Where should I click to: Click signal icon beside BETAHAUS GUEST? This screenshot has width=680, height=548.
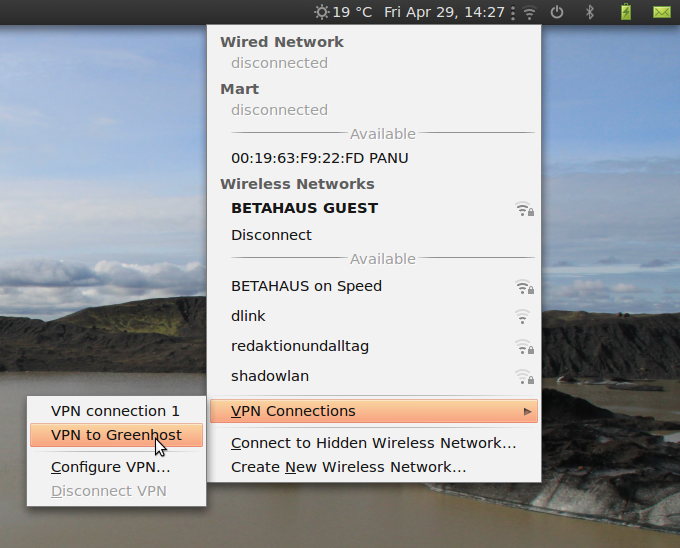(523, 209)
